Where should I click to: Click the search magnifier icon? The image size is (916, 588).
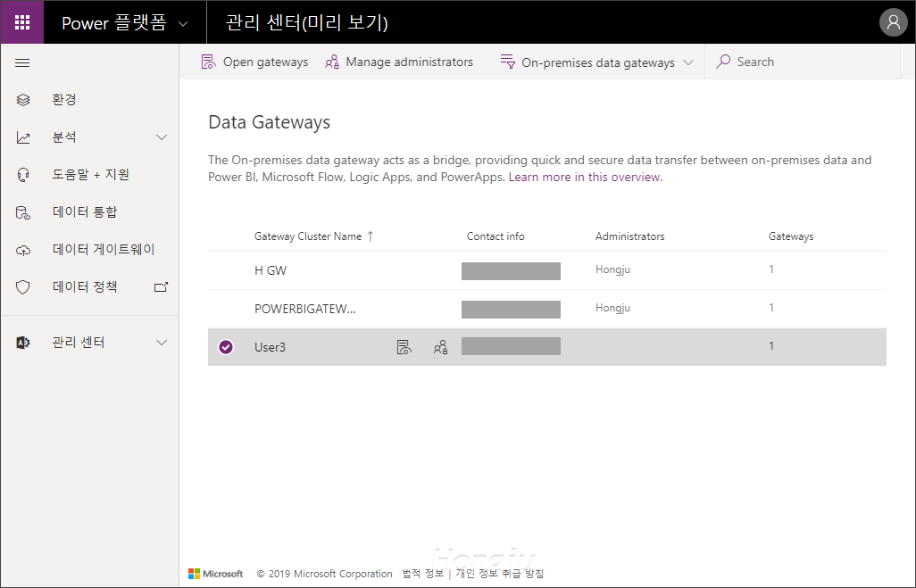(723, 62)
